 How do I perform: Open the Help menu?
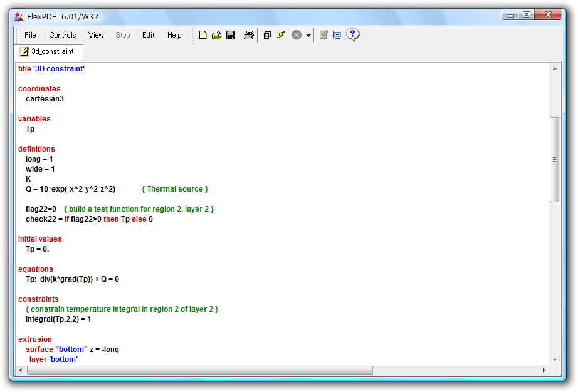pos(174,35)
